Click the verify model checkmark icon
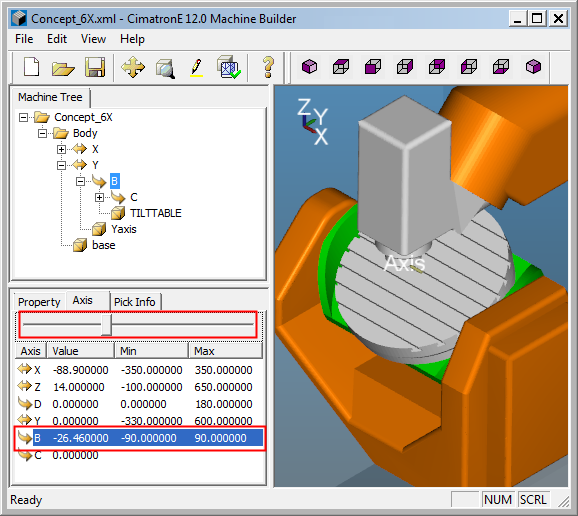The height and width of the screenshot is (516, 578). pyautogui.click(x=229, y=67)
